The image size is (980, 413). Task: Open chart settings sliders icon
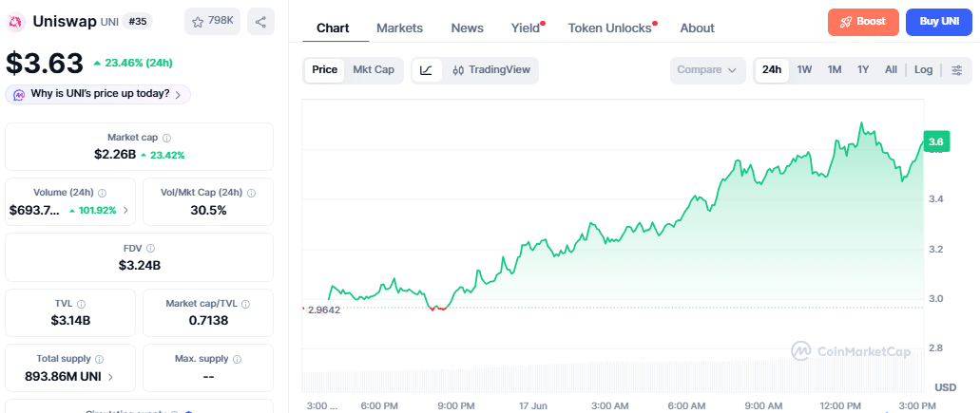(957, 70)
